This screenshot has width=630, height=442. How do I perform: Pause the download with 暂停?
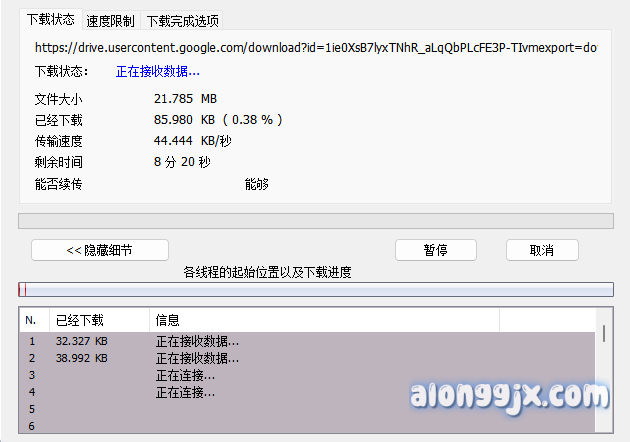pyautogui.click(x=435, y=250)
